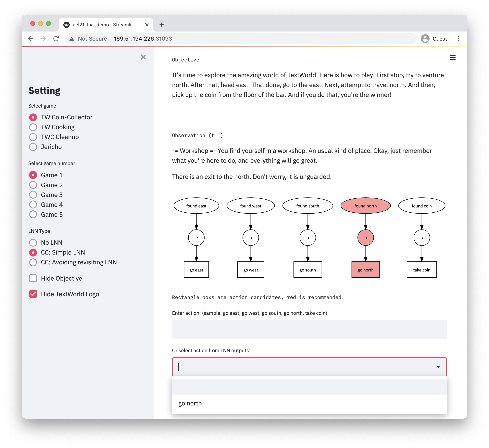Choose Game 3 radio option
The height and width of the screenshot is (448, 489).
(x=33, y=195)
